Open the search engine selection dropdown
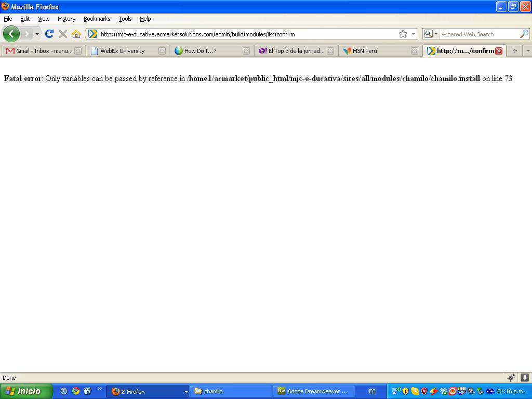The image size is (532, 399). pyautogui.click(x=436, y=34)
